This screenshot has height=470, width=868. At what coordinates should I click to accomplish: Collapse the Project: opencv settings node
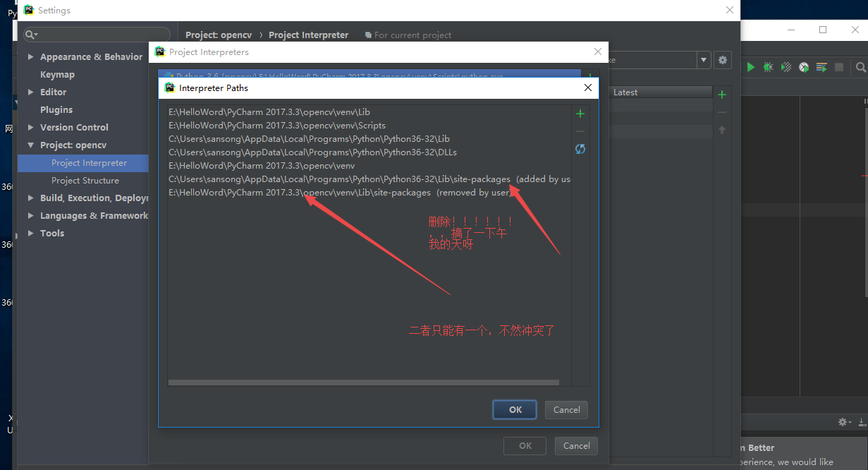click(30, 145)
